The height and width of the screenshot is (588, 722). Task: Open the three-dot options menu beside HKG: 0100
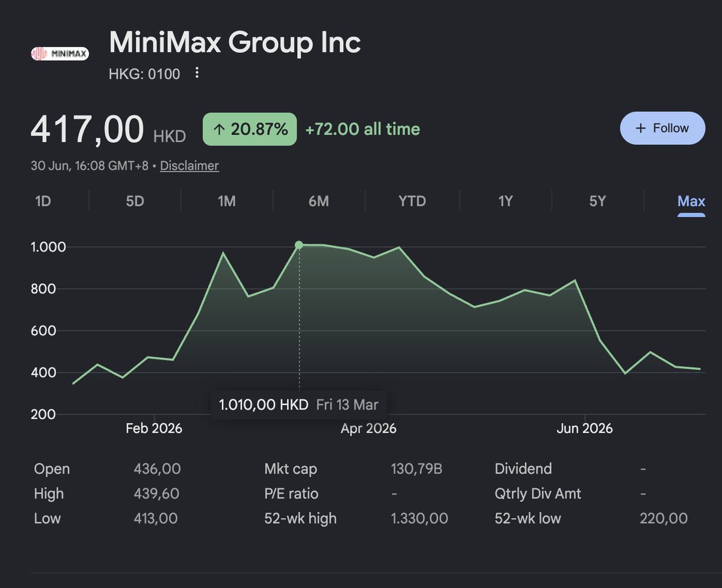pos(196,73)
